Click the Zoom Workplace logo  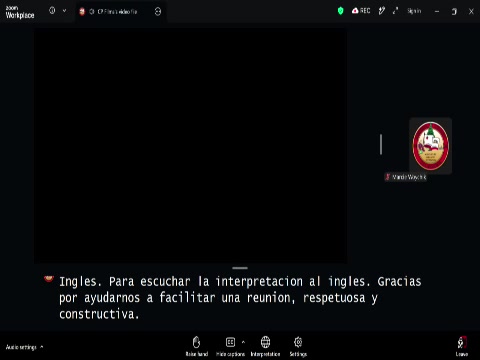[20, 12]
